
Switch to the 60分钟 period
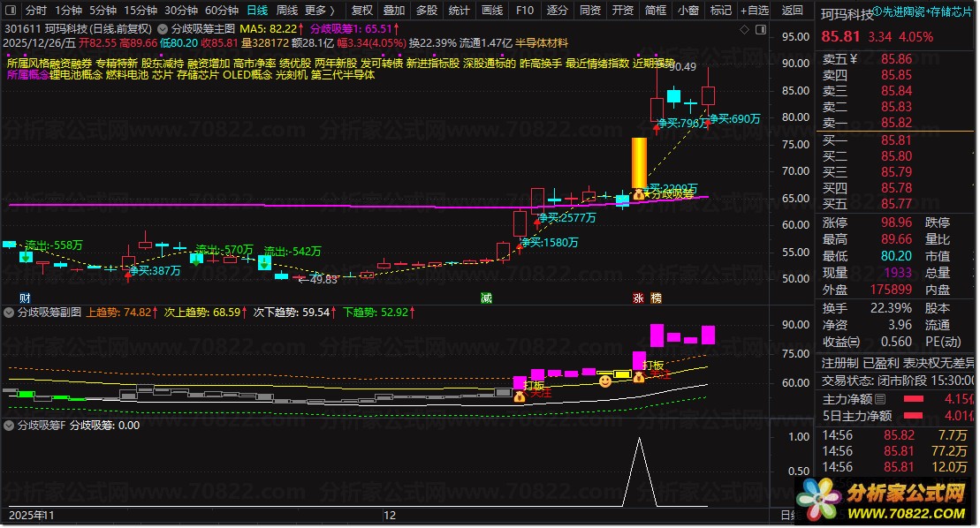[x=222, y=10]
